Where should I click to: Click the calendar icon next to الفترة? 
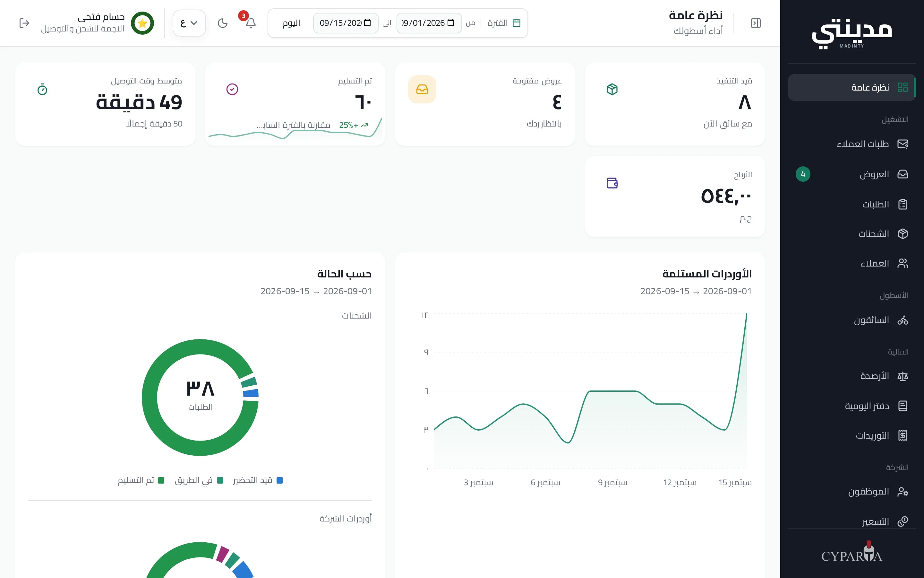click(x=517, y=23)
